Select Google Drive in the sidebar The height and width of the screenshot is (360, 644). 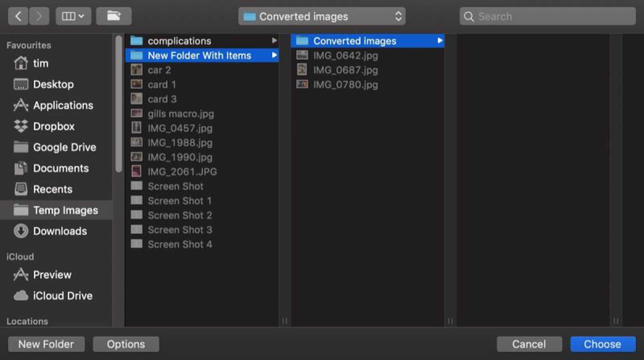(64, 147)
